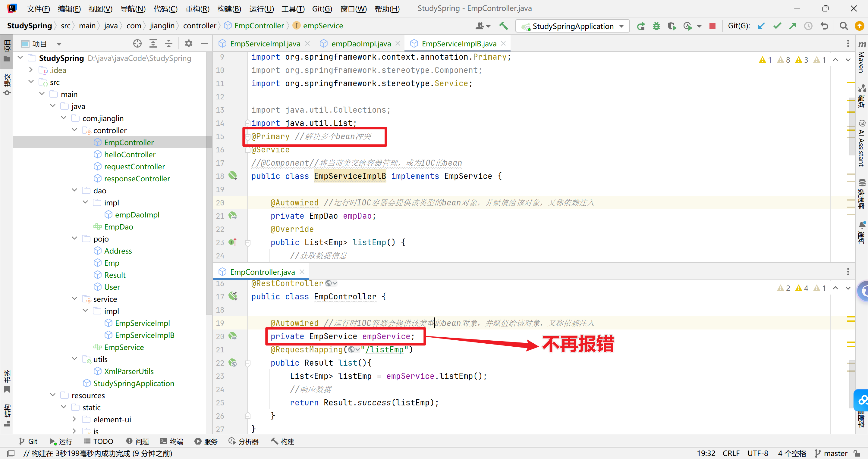Click the Select Opened File target icon
This screenshot has width=868, height=459.
tap(137, 43)
